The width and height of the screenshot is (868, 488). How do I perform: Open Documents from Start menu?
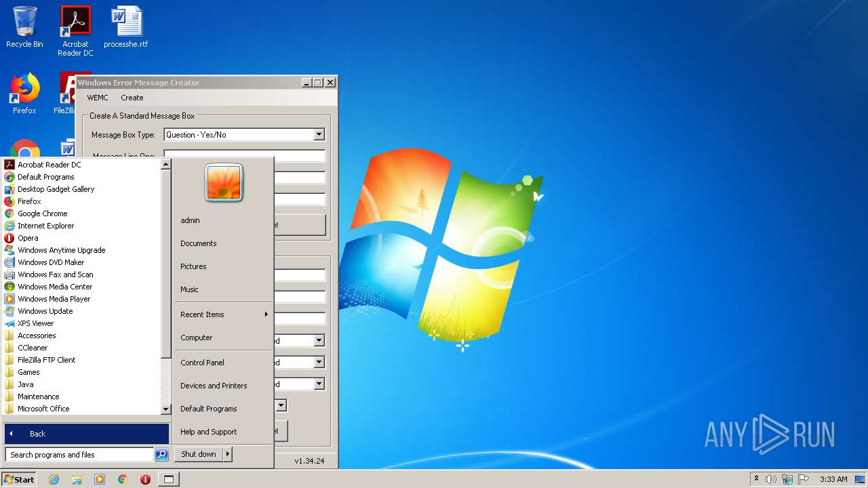pyautogui.click(x=224, y=243)
